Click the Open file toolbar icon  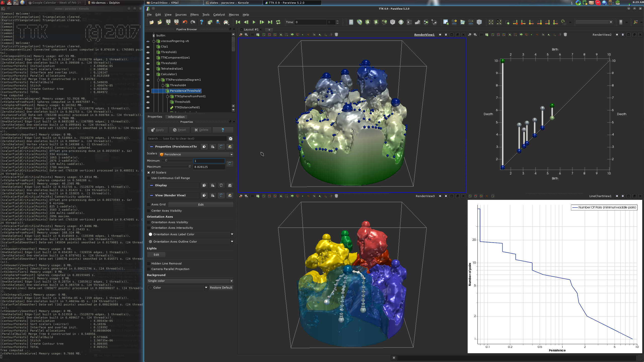(151, 22)
